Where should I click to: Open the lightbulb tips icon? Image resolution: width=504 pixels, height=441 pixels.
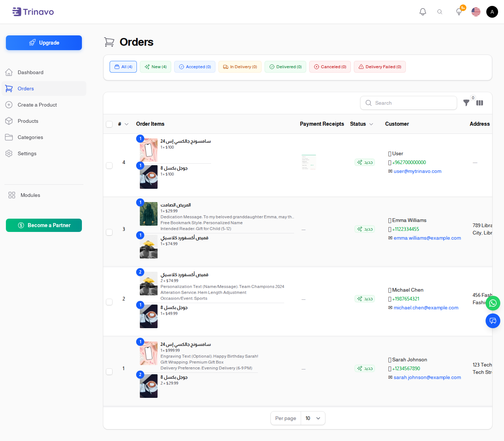click(459, 12)
